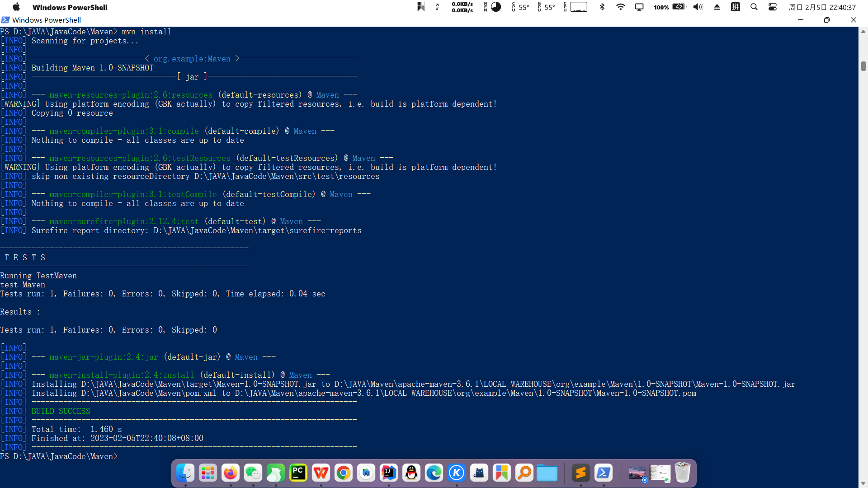Open Spotlight search magnifier

[754, 7]
